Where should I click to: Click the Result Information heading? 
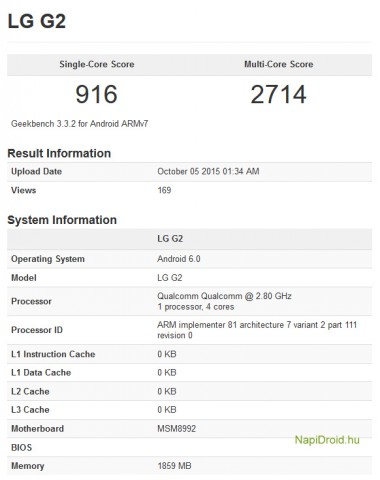(59, 153)
